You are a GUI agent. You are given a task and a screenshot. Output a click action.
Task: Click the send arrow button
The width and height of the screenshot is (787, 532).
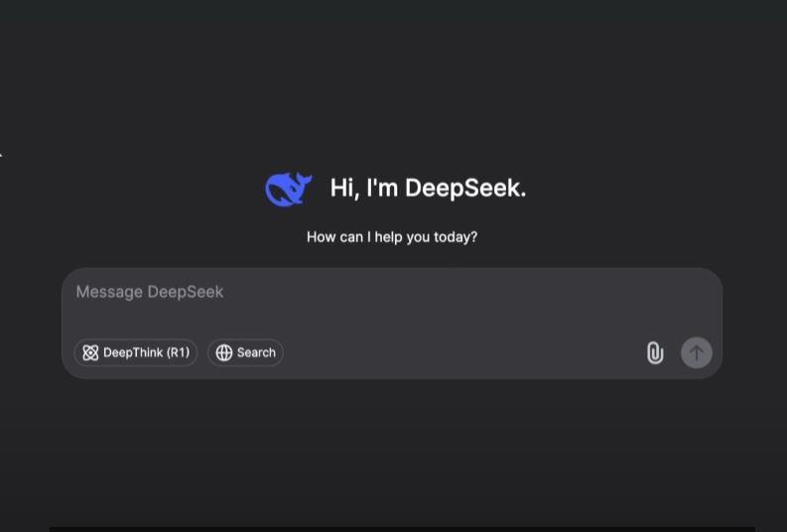pyautogui.click(x=696, y=352)
